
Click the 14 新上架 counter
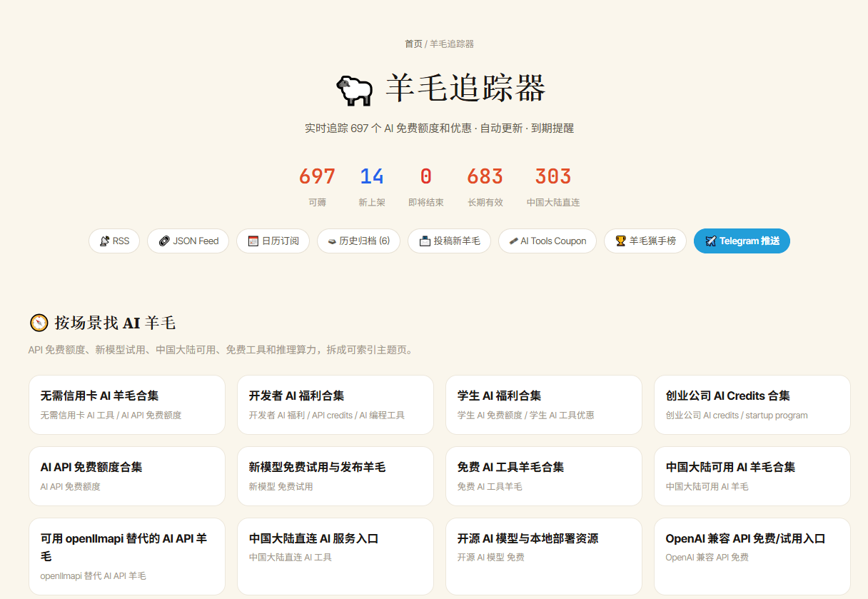tap(372, 186)
